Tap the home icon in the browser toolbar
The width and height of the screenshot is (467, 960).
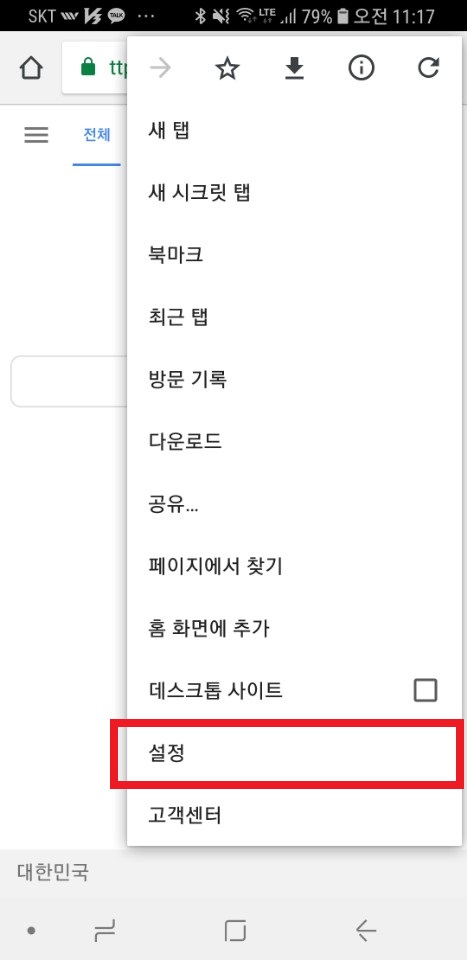[31, 69]
